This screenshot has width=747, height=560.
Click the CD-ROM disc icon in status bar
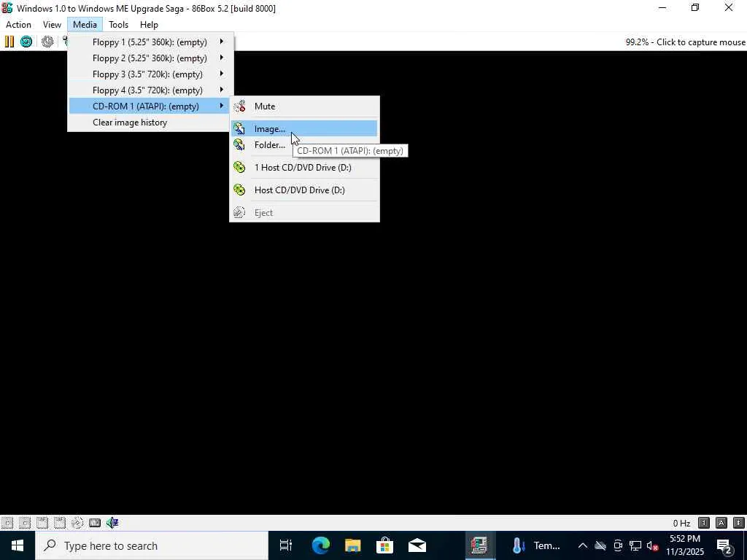(77, 523)
